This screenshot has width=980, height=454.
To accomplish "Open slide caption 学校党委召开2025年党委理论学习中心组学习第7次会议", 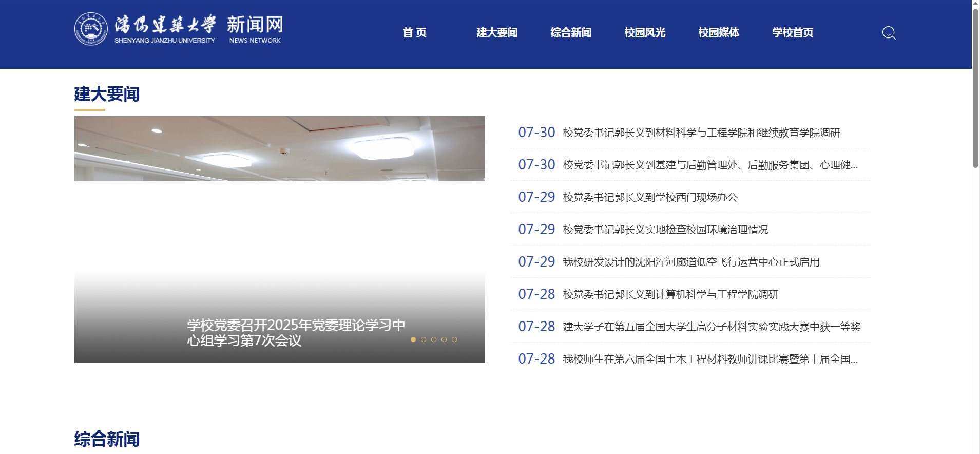I will pos(296,333).
